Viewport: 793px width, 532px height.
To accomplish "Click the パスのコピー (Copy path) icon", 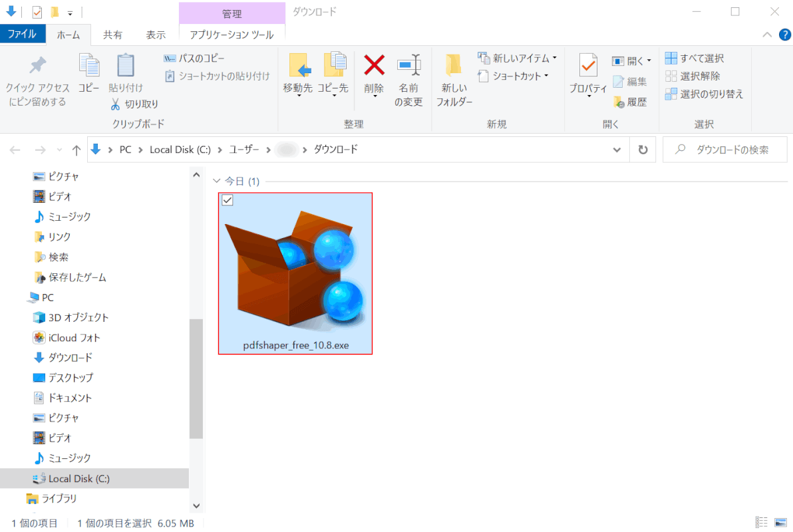I will (170, 59).
